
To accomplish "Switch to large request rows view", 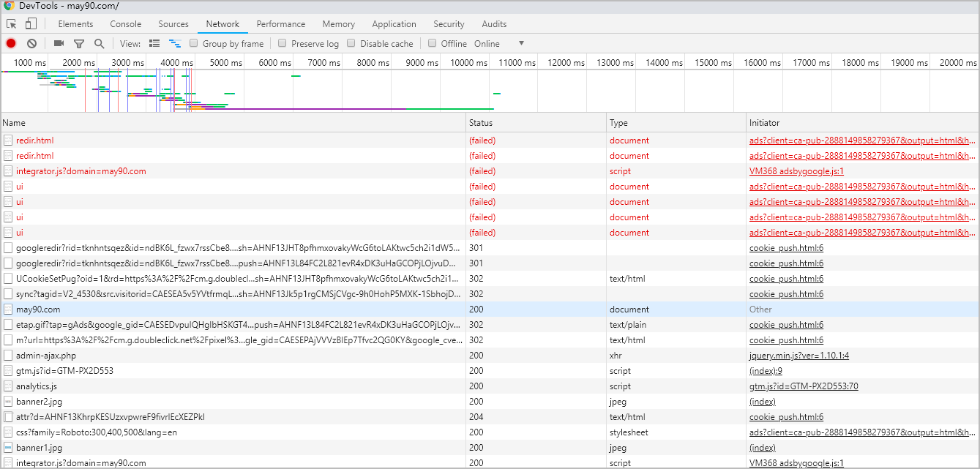I will click(x=154, y=44).
